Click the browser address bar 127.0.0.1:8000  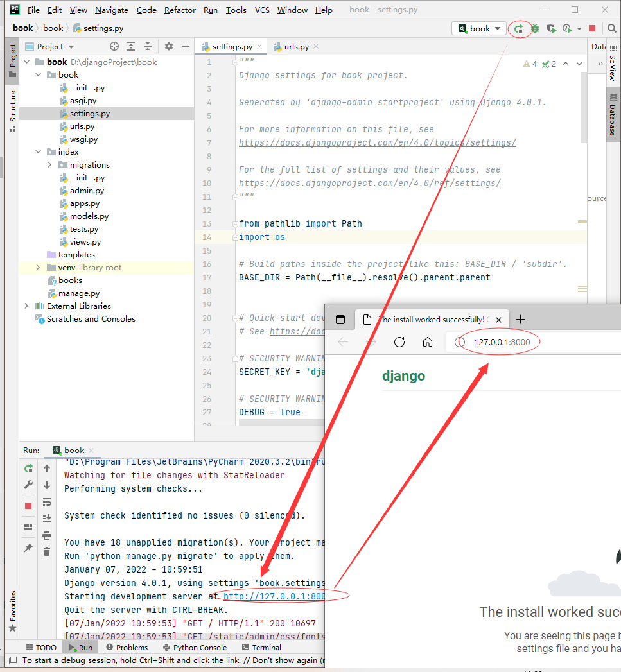coord(502,342)
